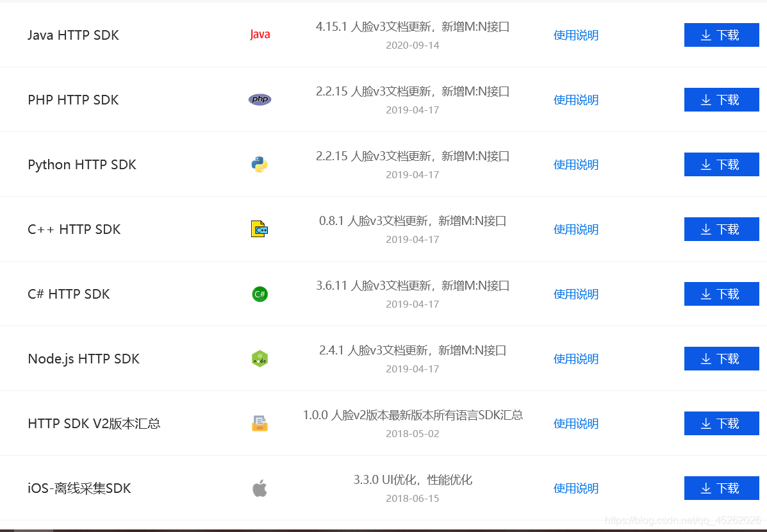Select the 'HTTP SDK V2版本汇总' name text

tap(94, 423)
